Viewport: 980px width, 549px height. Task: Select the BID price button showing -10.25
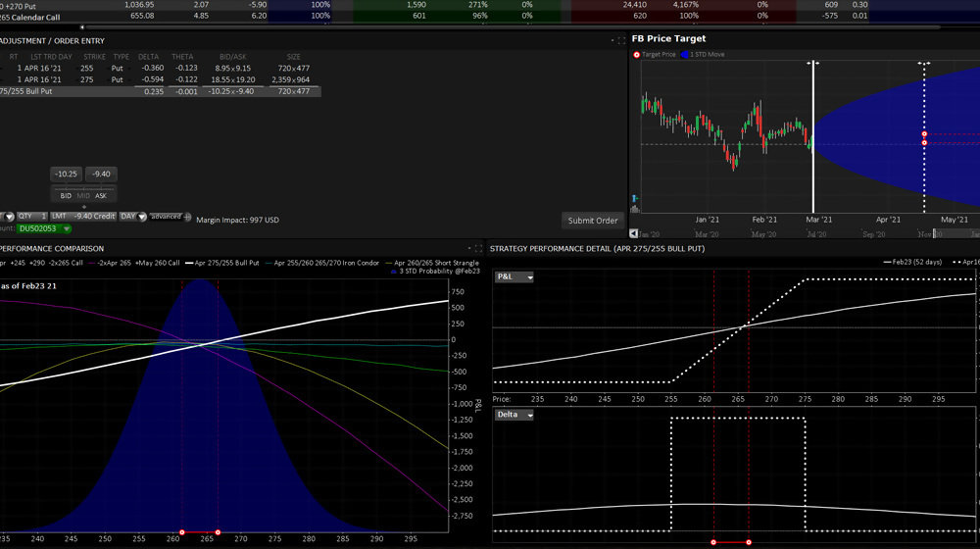(x=66, y=175)
